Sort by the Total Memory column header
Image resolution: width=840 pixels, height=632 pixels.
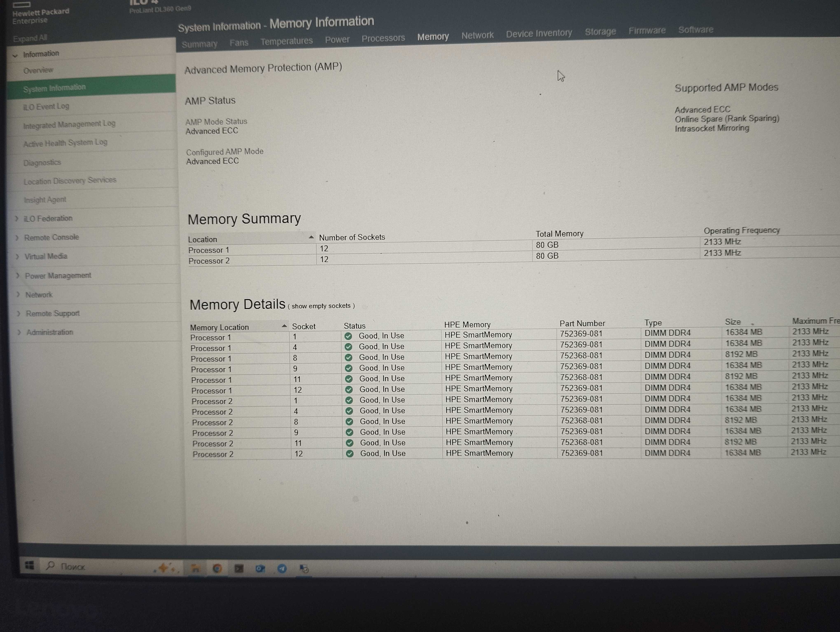559,234
